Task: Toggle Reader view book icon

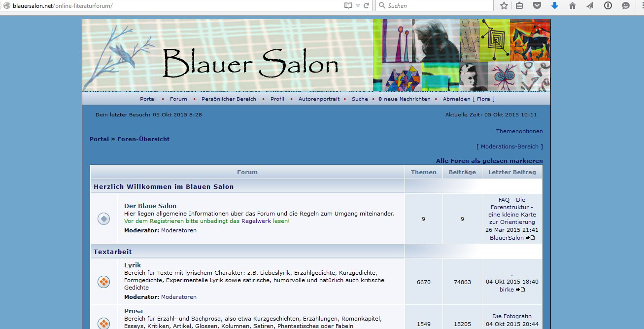Action: click(348, 6)
